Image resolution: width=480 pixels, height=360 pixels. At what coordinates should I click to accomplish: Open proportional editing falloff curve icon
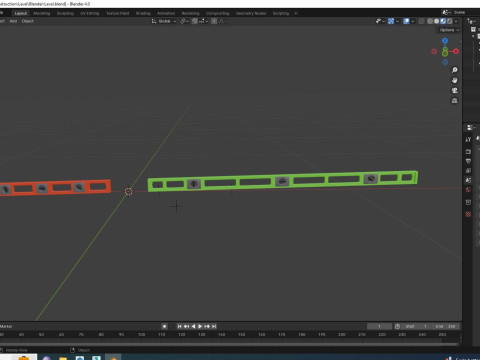coord(222,21)
